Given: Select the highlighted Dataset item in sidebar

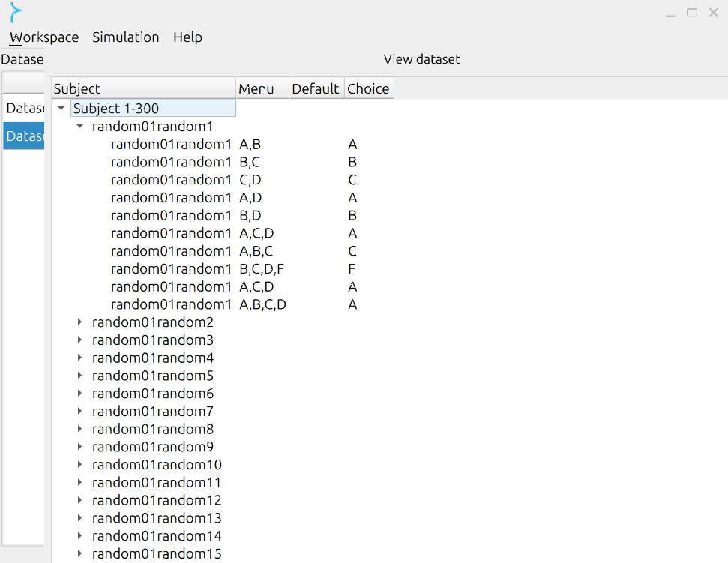Looking at the screenshot, I should pos(24,136).
